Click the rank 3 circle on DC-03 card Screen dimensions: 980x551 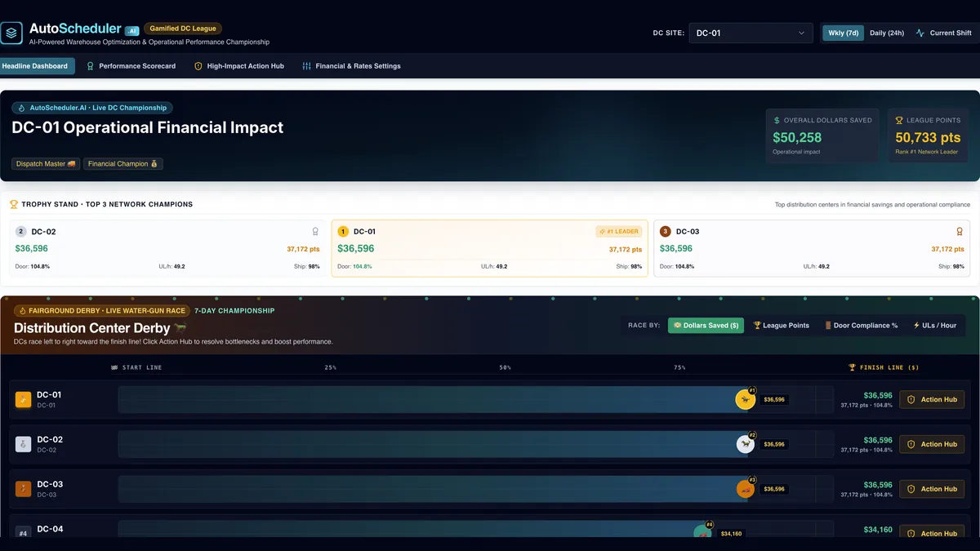(x=665, y=231)
